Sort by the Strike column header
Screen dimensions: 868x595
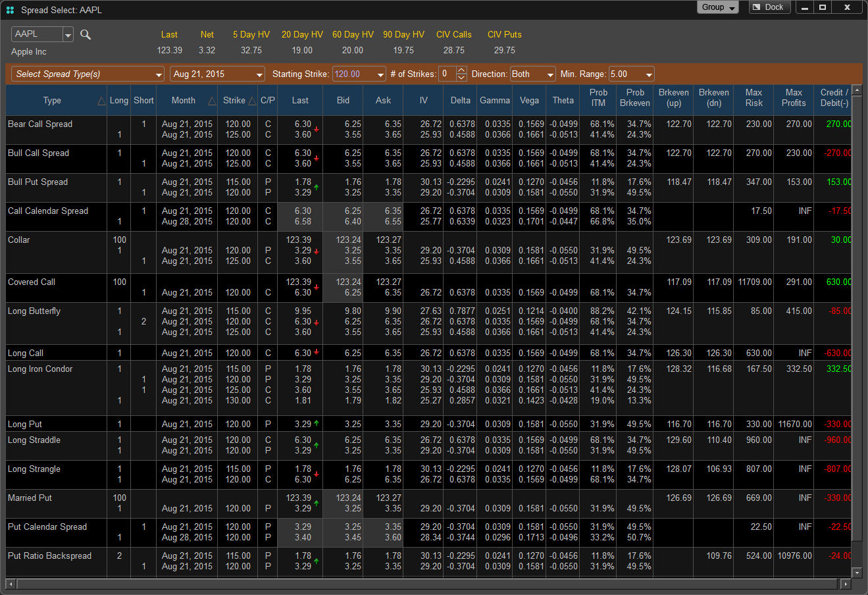238,100
